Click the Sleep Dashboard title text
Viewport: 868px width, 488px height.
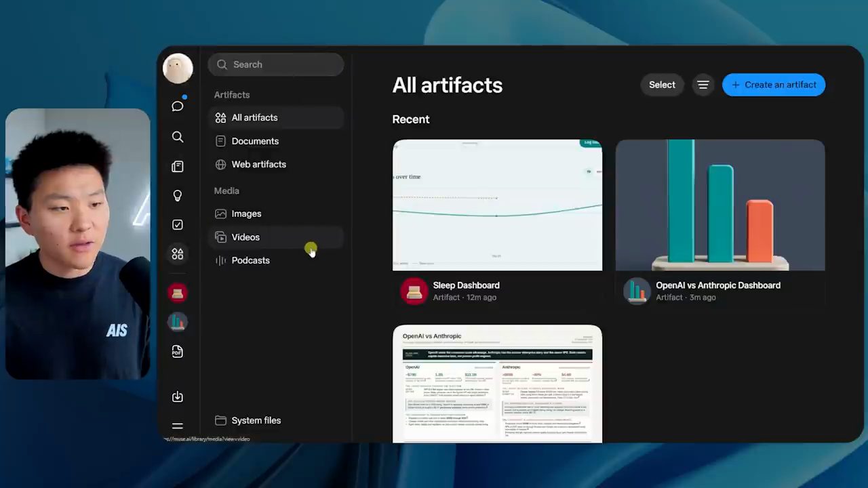(x=466, y=285)
